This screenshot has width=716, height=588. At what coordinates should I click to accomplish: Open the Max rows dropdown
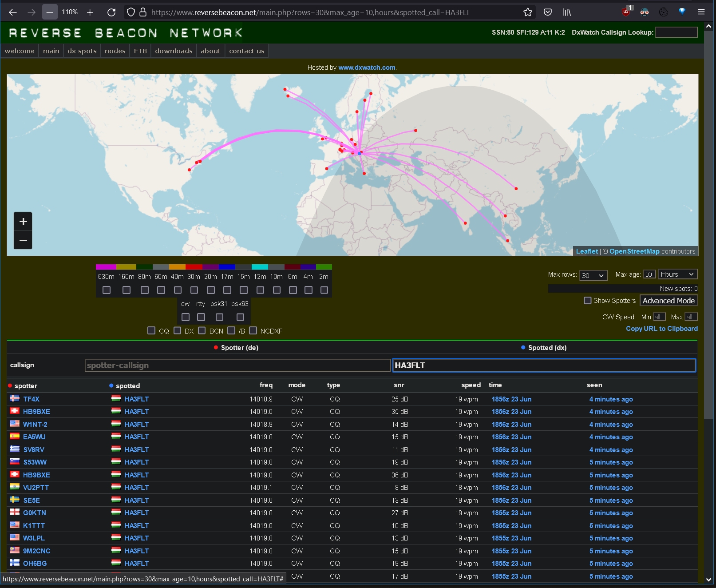click(593, 275)
